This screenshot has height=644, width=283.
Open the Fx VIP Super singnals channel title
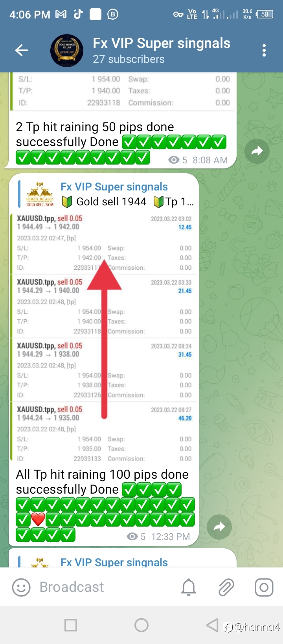[162, 43]
